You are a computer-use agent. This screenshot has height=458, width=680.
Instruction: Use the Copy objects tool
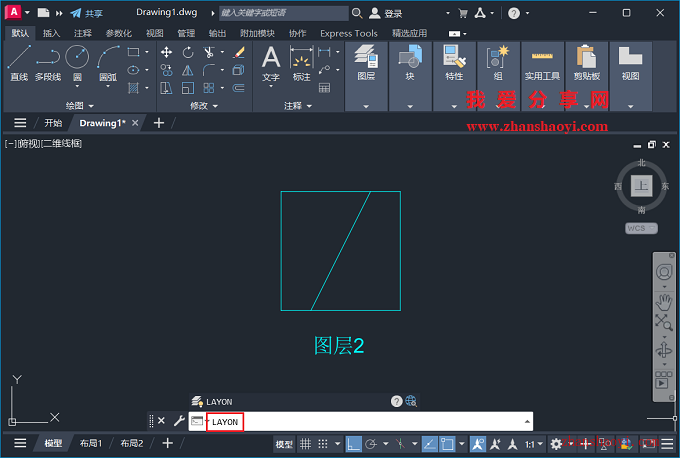(166, 70)
